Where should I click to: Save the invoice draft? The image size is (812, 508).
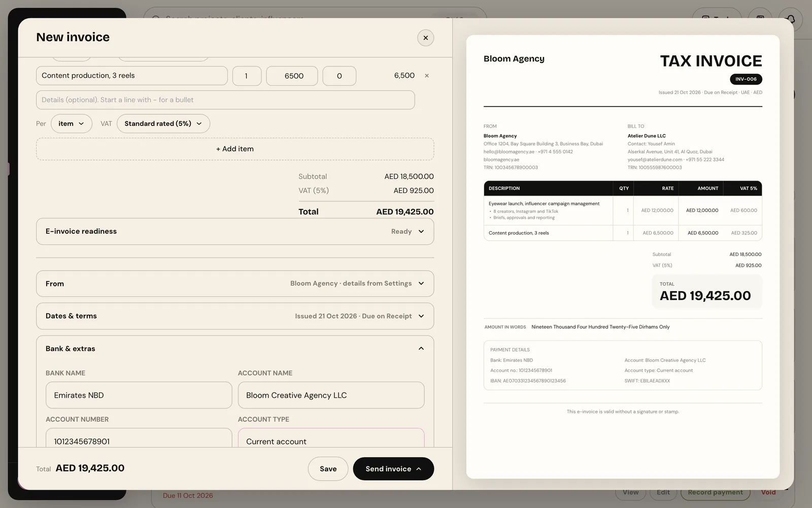328,469
